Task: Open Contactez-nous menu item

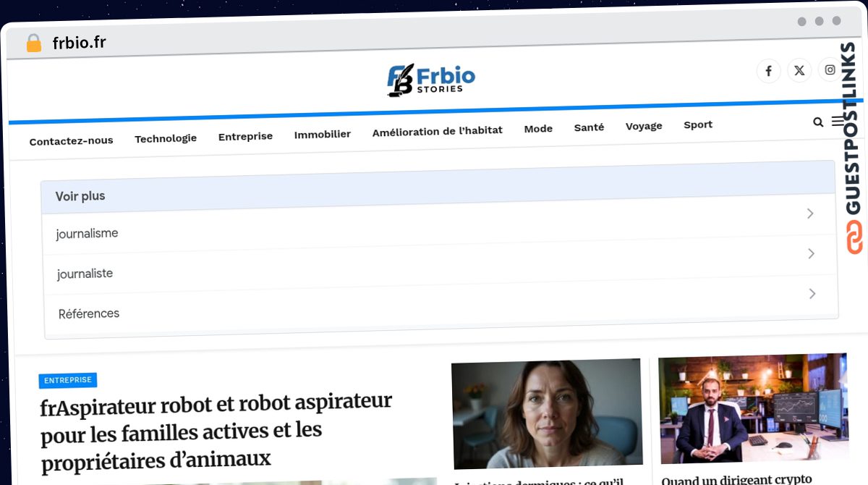Action: (x=71, y=140)
